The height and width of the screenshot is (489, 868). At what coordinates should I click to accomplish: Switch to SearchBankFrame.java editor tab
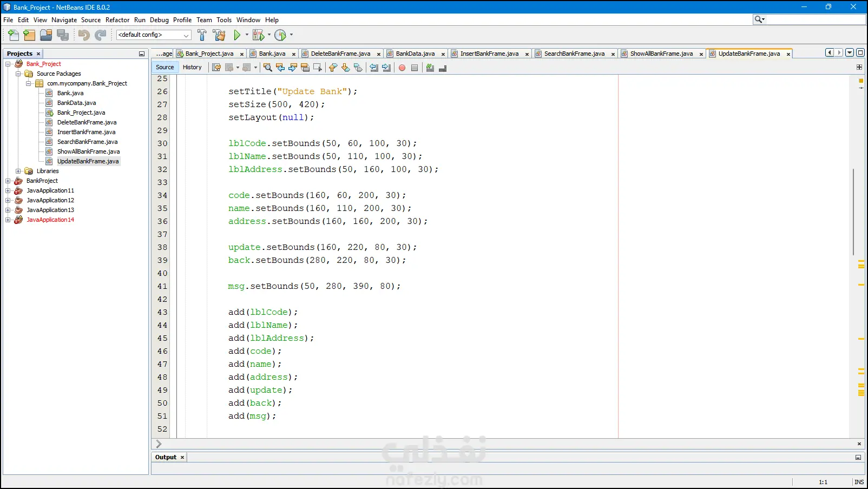pyautogui.click(x=574, y=54)
